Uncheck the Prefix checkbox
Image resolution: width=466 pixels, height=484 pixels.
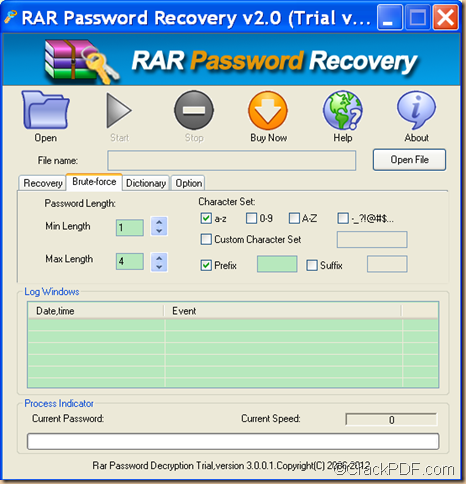tap(206, 265)
